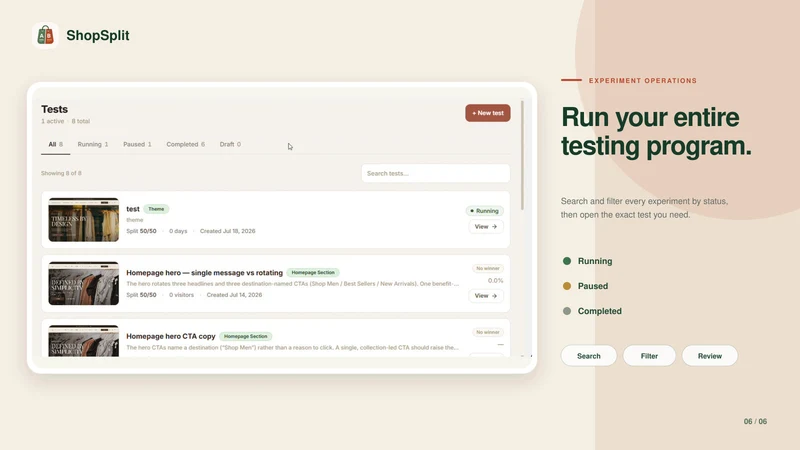The height and width of the screenshot is (450, 800).
Task: Switch to the Running tab
Action: 92,144
